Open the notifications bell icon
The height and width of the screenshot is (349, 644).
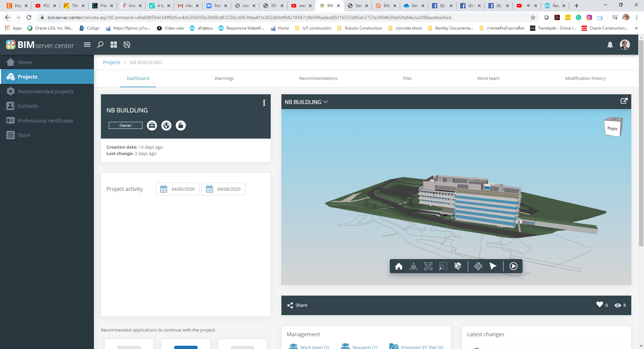[x=610, y=45]
